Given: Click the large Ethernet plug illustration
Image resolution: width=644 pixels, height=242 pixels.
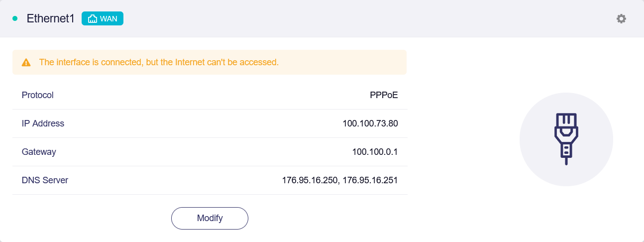Looking at the screenshot, I should click(x=566, y=139).
